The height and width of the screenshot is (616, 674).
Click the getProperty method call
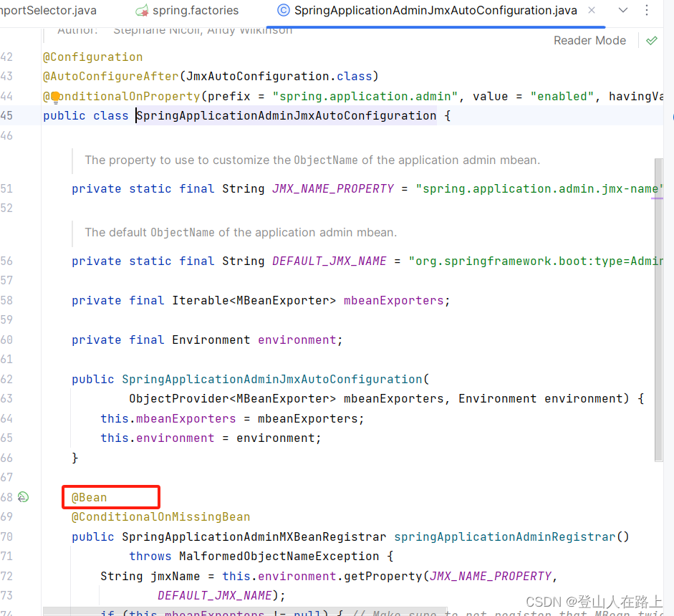coord(382,576)
